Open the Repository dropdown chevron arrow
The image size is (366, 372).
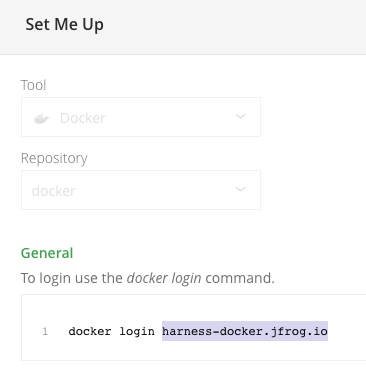240,189
